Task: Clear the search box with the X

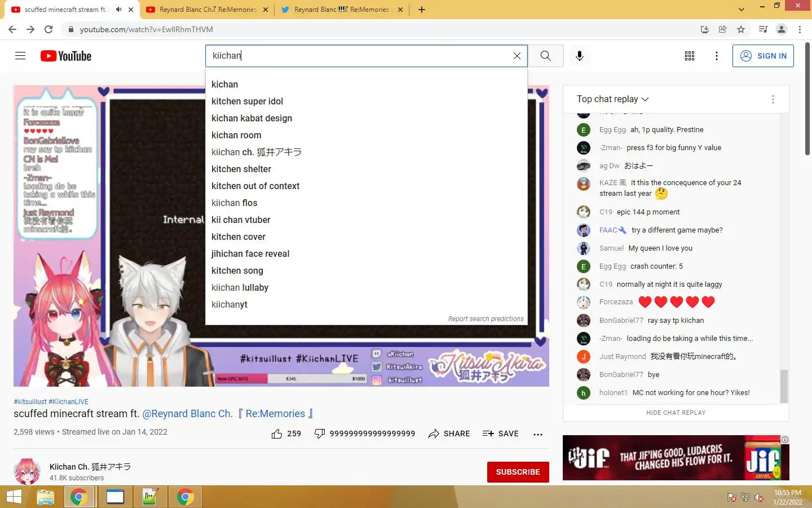Action: pyautogui.click(x=517, y=56)
